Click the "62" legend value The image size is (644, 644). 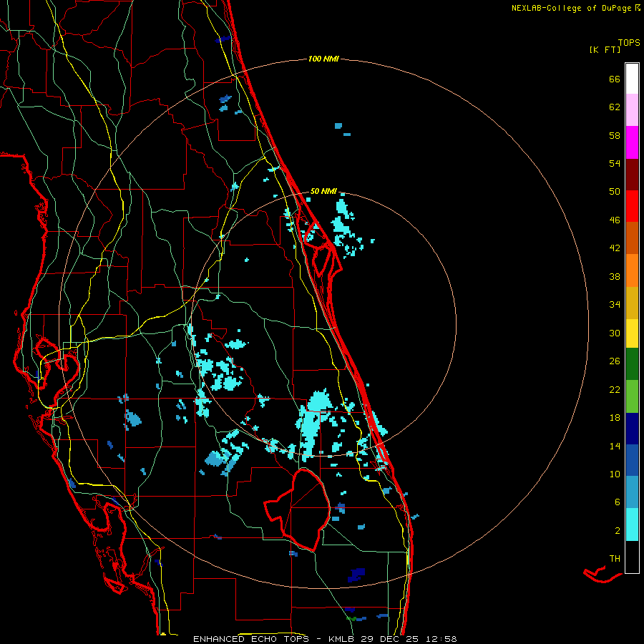(615, 107)
